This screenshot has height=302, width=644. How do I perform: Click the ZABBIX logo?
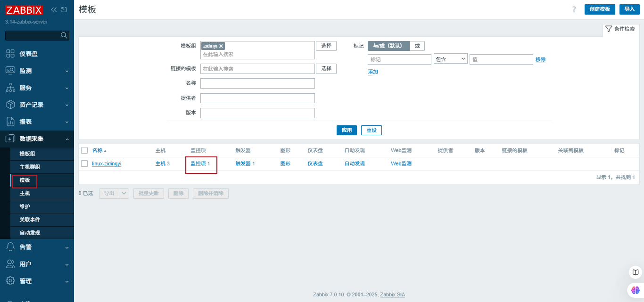pos(24,10)
